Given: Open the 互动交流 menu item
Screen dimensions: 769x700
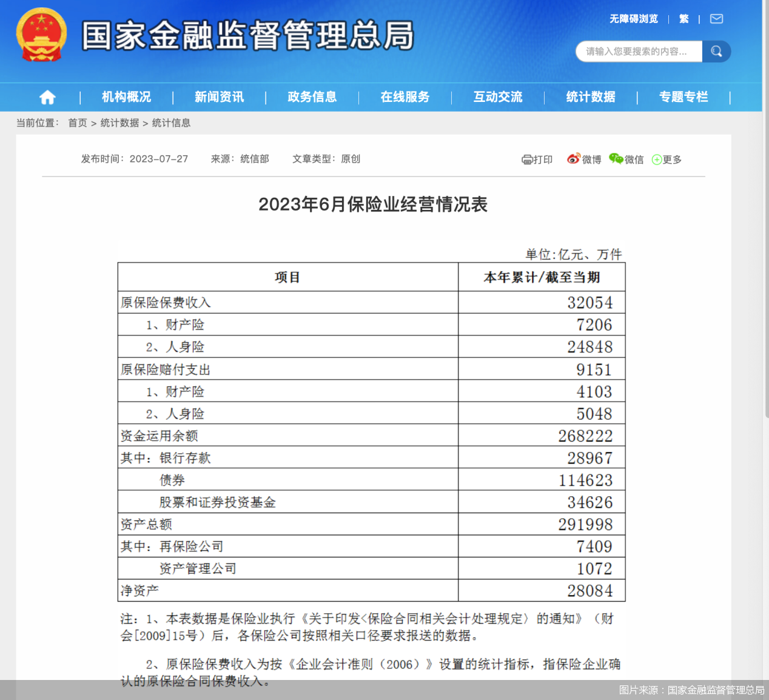Looking at the screenshot, I should 497,97.
